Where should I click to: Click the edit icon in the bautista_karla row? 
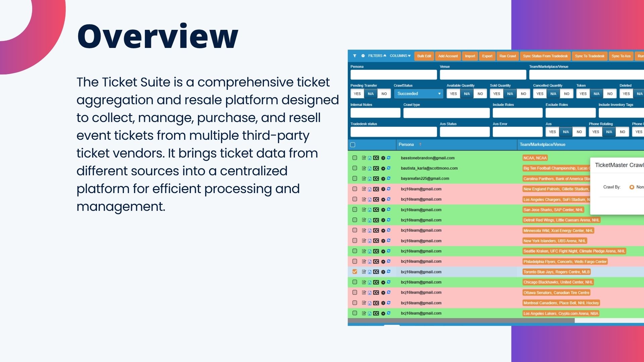pyautogui.click(x=364, y=168)
